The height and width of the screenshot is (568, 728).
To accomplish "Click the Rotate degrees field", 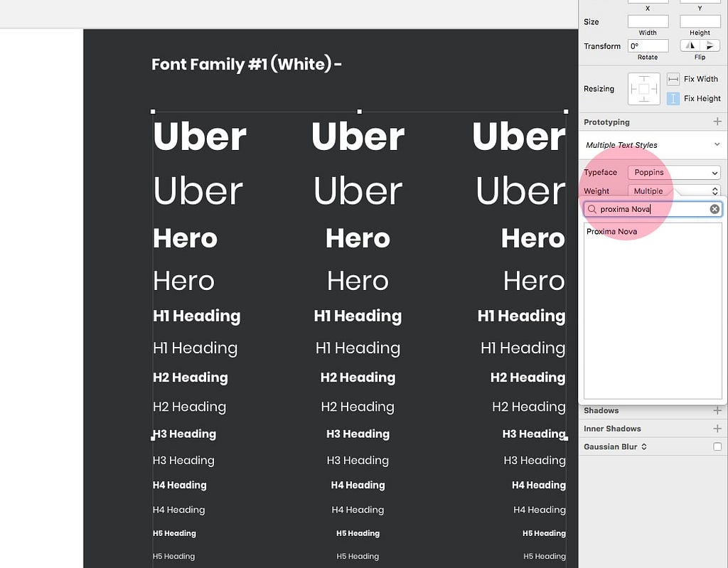I will coord(648,46).
